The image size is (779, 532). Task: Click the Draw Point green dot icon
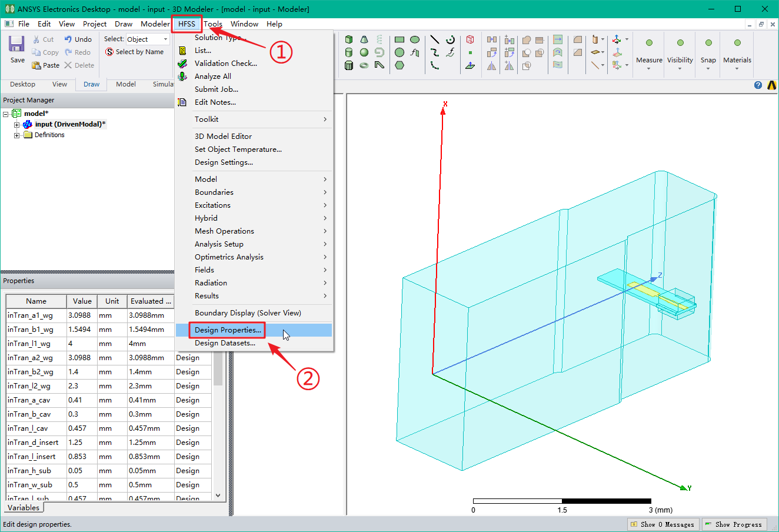click(x=470, y=52)
